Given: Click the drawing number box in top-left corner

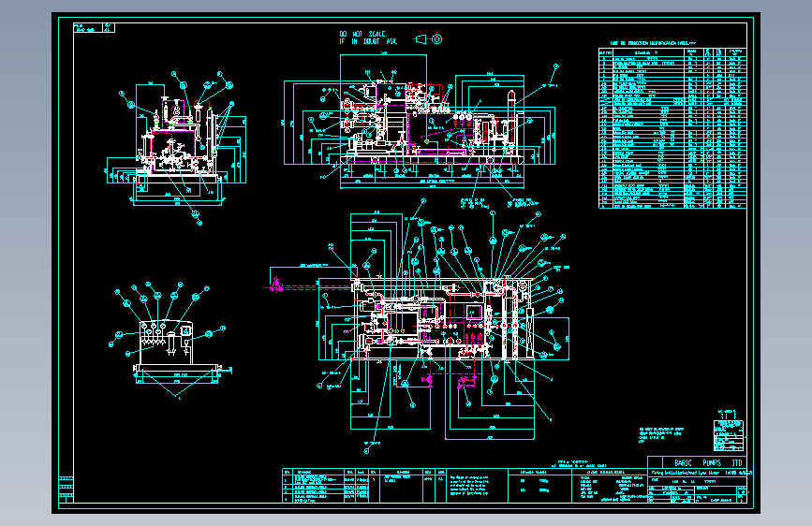Looking at the screenshot, I should [94, 28].
